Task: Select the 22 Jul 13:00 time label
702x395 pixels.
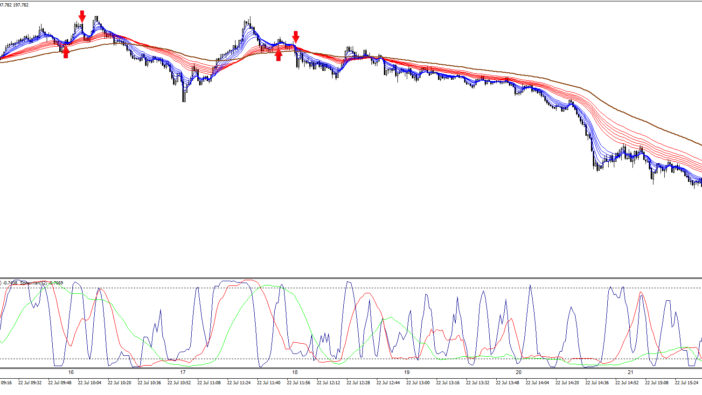Action: 418,383
